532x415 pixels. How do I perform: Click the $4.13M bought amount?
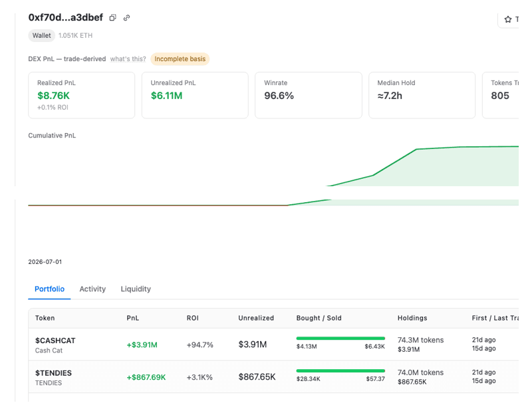point(307,346)
